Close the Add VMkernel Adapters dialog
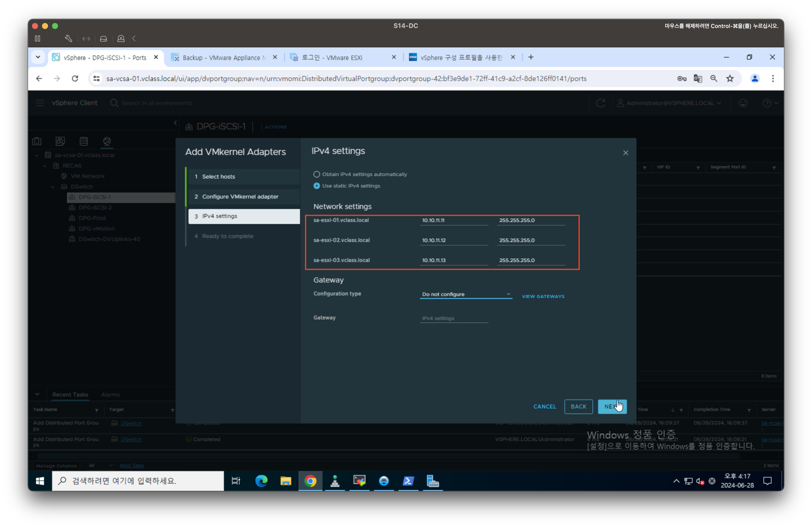 [625, 153]
